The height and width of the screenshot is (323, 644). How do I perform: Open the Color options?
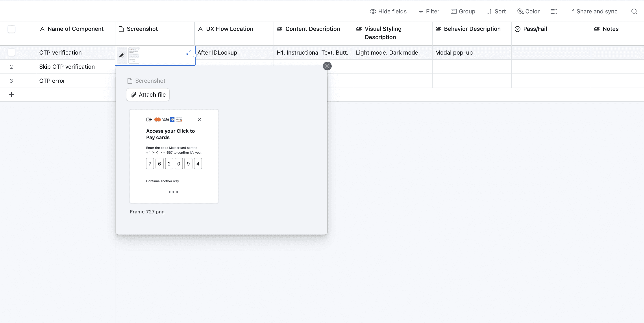pos(528,11)
